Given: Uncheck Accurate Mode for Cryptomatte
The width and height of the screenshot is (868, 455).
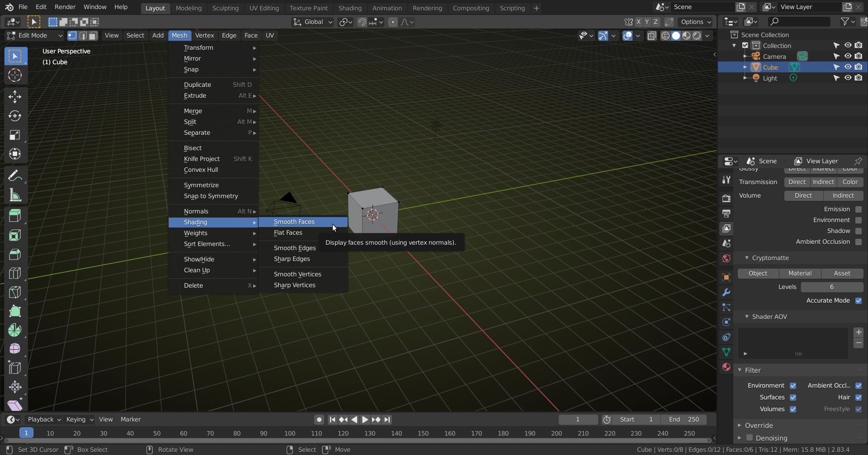Looking at the screenshot, I should point(859,301).
